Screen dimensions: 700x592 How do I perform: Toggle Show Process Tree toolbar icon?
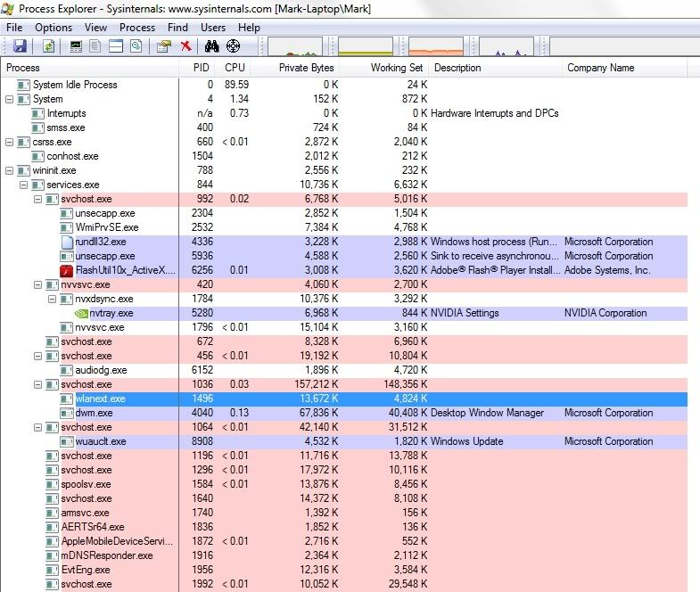point(95,46)
